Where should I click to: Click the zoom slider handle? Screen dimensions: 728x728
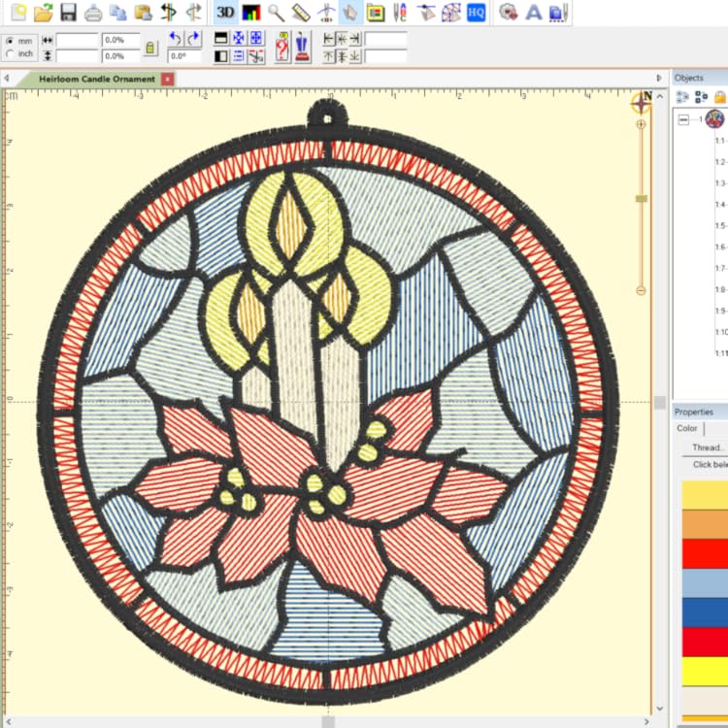pyautogui.click(x=642, y=199)
